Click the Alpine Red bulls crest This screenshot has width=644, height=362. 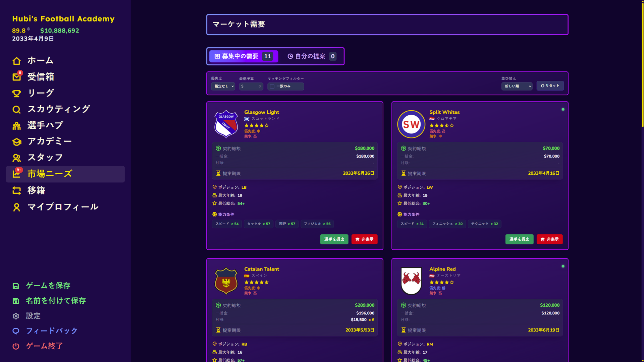(x=411, y=281)
